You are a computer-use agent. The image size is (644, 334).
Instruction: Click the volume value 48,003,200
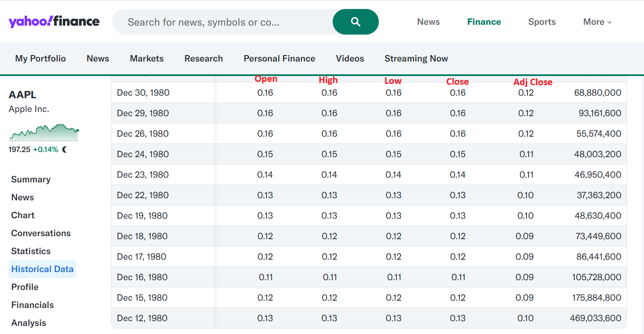click(x=598, y=154)
